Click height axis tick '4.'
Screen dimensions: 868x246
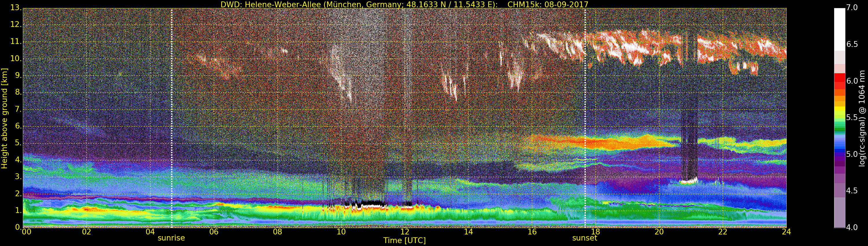(x=18, y=160)
